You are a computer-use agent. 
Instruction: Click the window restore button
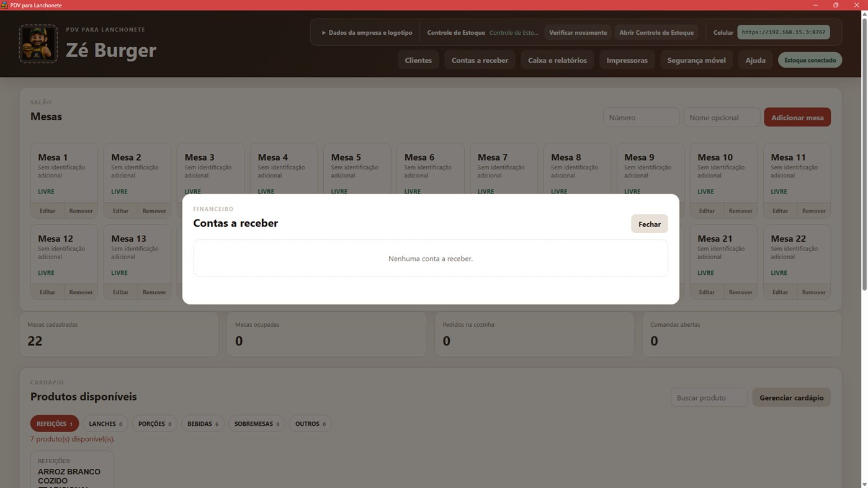(x=836, y=5)
